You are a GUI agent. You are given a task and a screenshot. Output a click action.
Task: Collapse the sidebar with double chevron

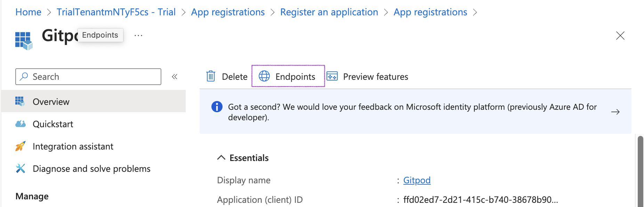click(175, 77)
